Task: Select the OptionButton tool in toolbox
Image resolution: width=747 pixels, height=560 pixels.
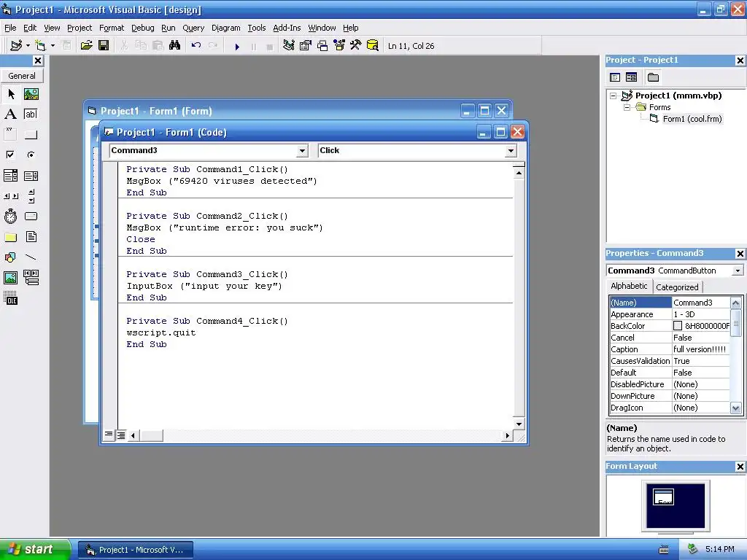Action: click(x=31, y=155)
